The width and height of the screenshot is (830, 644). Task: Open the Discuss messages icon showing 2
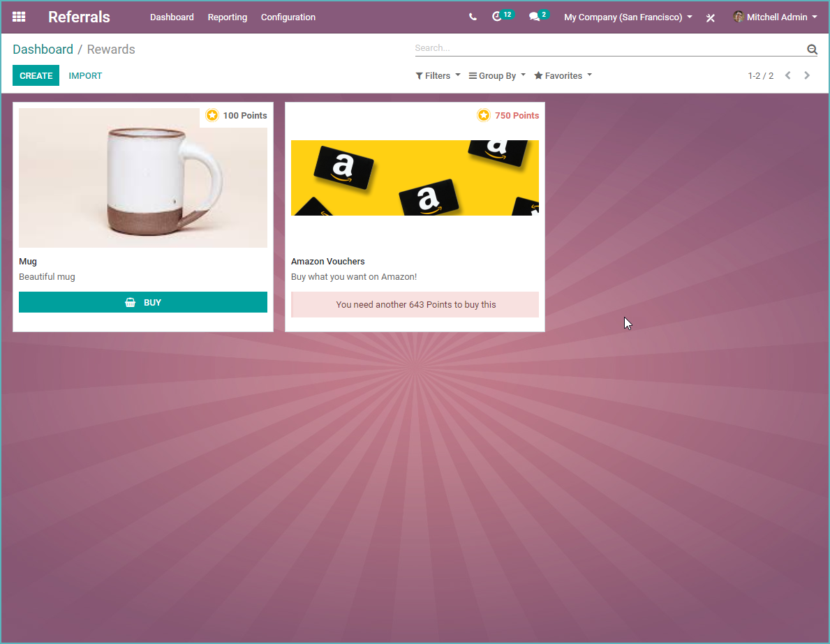pyautogui.click(x=533, y=17)
